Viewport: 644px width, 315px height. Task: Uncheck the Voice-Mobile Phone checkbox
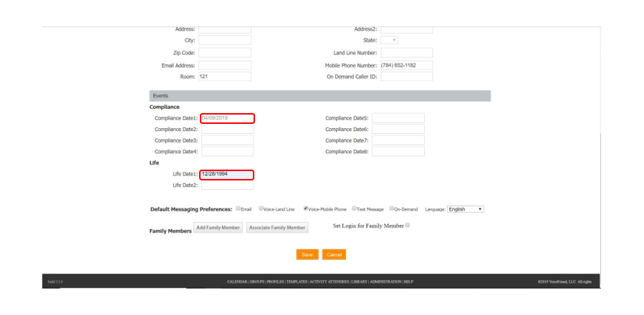pyautogui.click(x=306, y=208)
